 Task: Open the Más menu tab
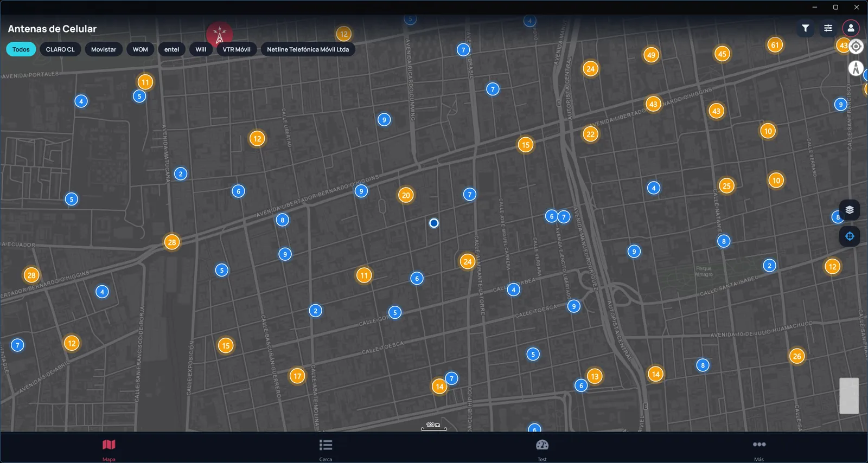(759, 449)
